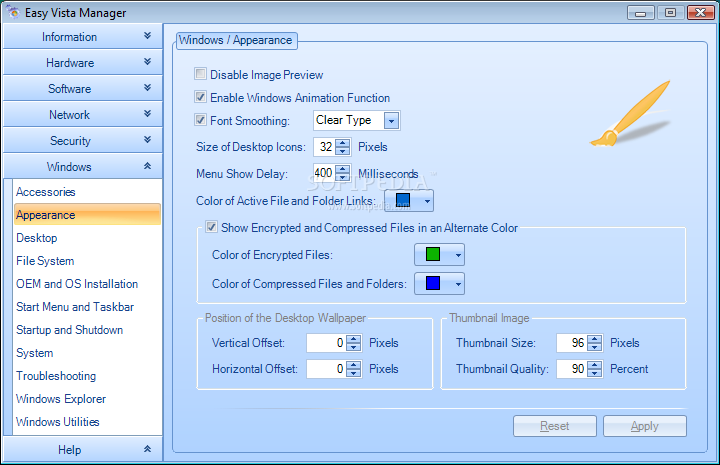Click the Active File and Folder Links color swatch
Image resolution: width=720 pixels, height=465 pixels.
point(403,200)
